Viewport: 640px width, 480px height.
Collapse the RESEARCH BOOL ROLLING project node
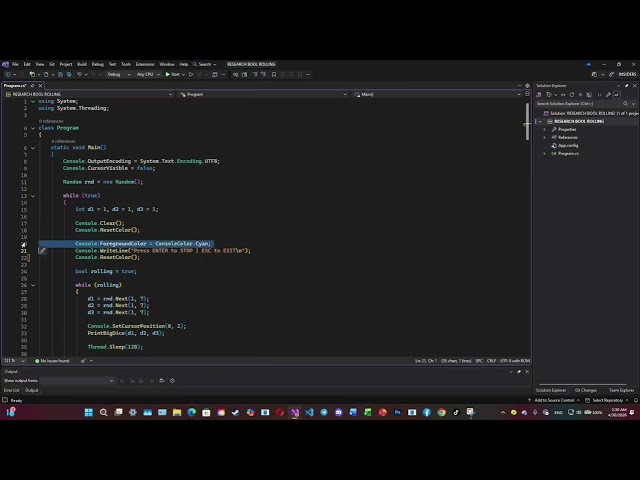(x=540, y=122)
